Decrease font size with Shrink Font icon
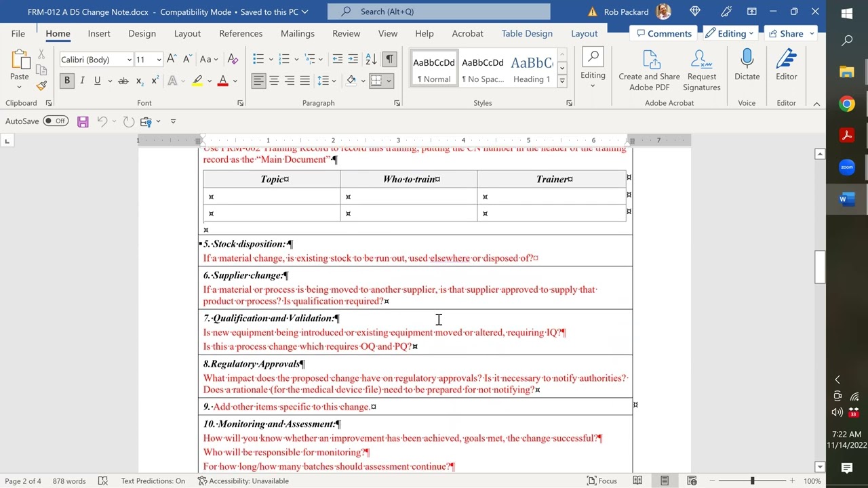868x488 pixels. tap(186, 60)
